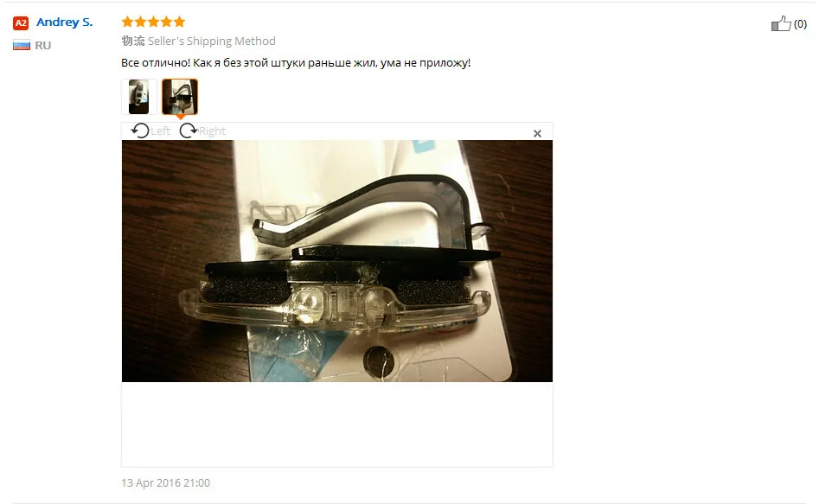Click the thumbs-up helpful icon
This screenshot has height=504, width=832.
781,23
